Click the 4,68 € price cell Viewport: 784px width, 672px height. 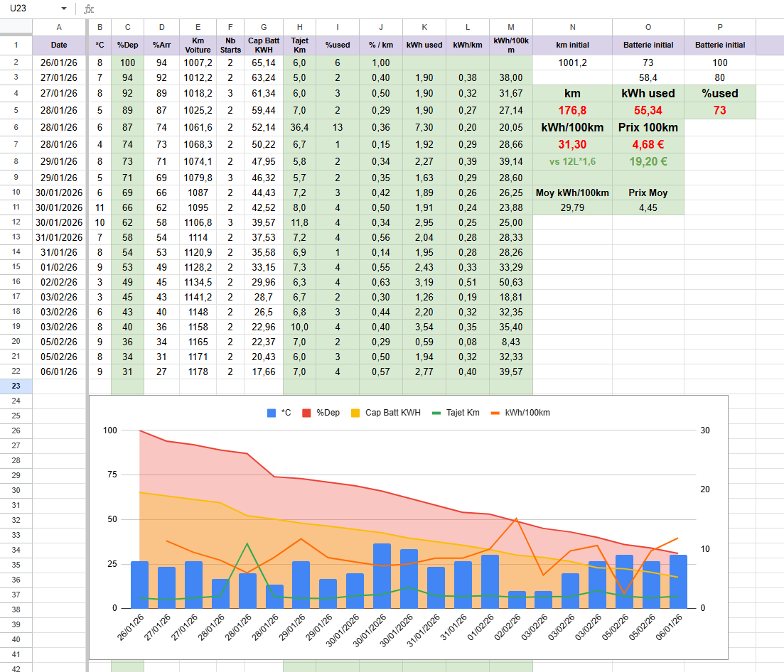point(648,144)
